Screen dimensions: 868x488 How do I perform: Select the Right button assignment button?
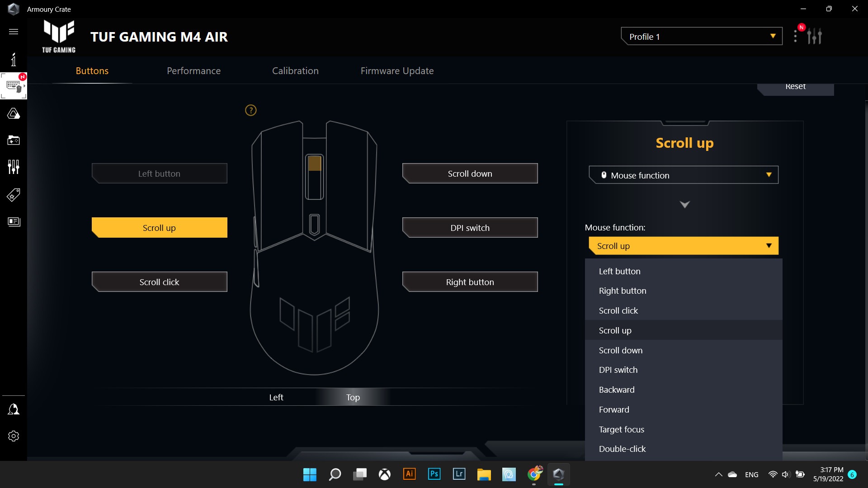470,282
